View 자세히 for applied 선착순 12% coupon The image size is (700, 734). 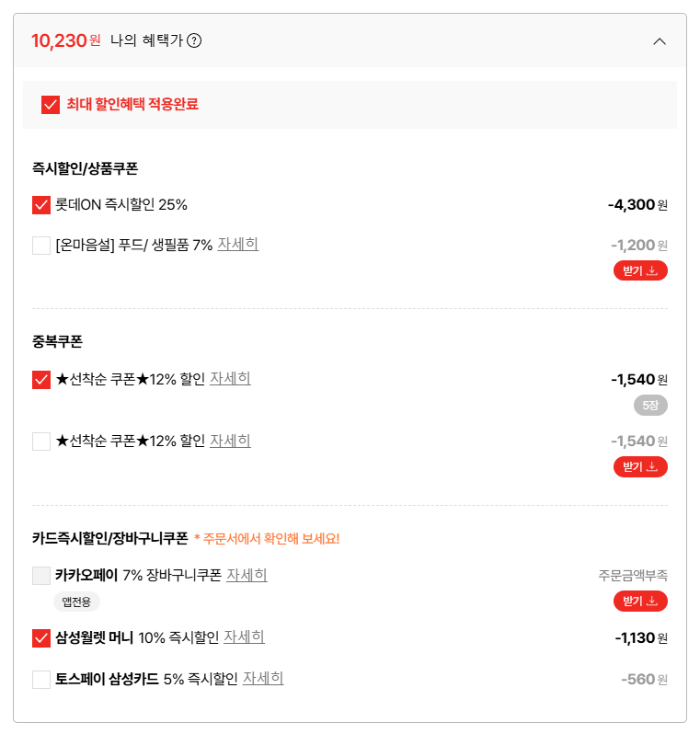point(230,378)
